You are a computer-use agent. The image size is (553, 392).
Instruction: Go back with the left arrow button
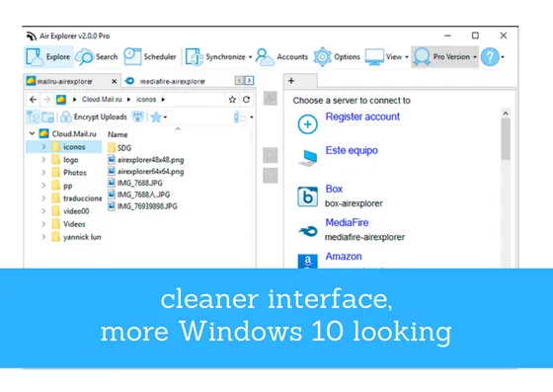tap(34, 100)
